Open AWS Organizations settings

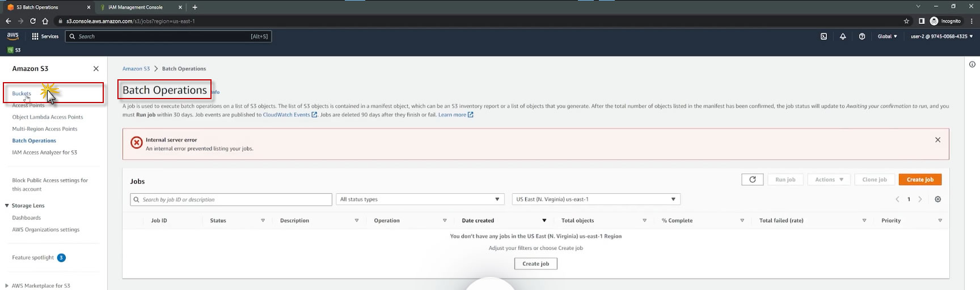pyautogui.click(x=46, y=229)
